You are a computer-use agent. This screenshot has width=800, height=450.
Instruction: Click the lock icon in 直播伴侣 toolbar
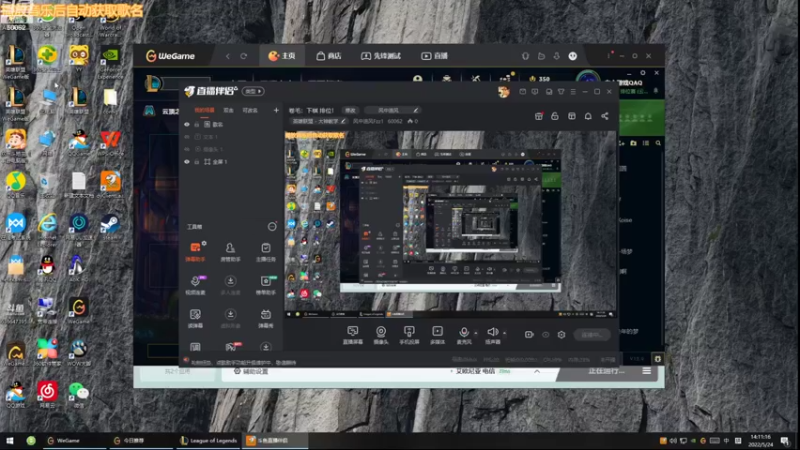(x=555, y=116)
